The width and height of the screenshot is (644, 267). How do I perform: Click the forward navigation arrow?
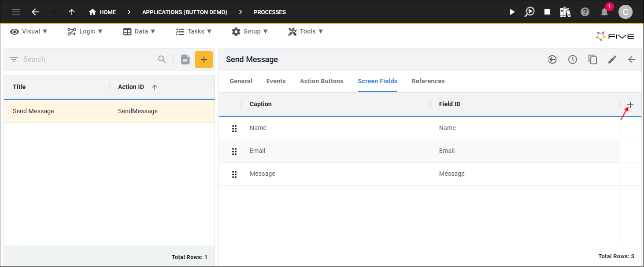[x=53, y=12]
